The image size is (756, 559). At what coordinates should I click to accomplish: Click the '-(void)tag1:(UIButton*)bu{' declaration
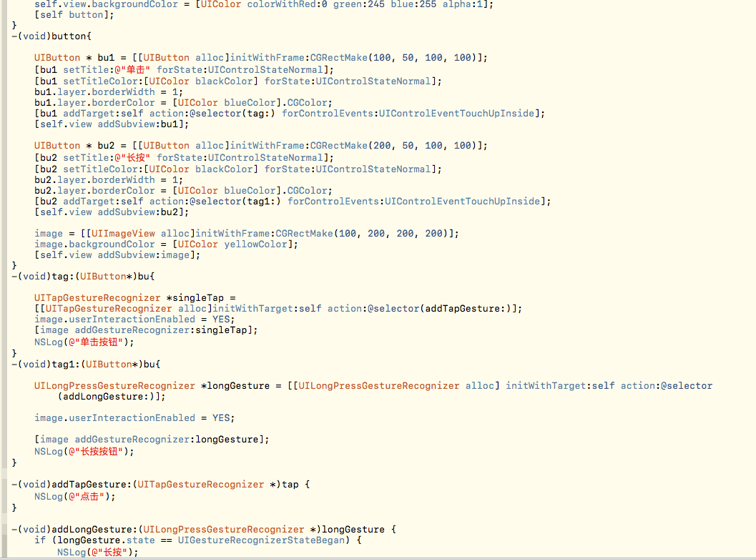(x=86, y=365)
